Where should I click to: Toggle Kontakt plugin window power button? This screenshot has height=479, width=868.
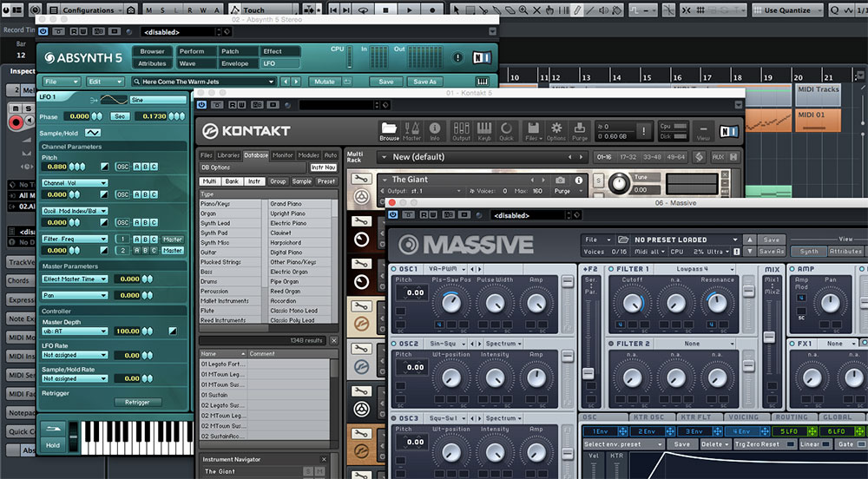(x=201, y=104)
